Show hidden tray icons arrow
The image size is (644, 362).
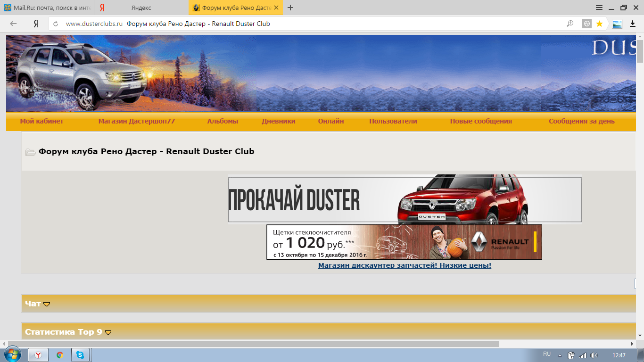click(560, 355)
